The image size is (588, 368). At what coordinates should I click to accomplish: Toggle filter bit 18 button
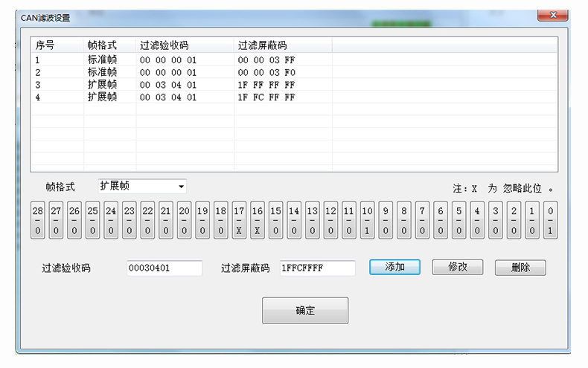point(221,220)
